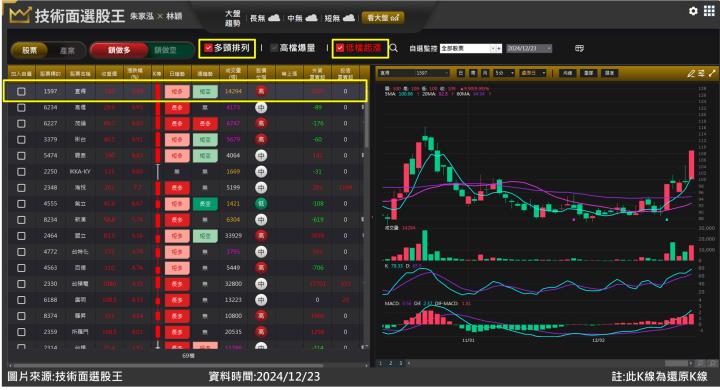720x390 pixels.
Task: Click the first button after the chart divider
Action: (568, 73)
